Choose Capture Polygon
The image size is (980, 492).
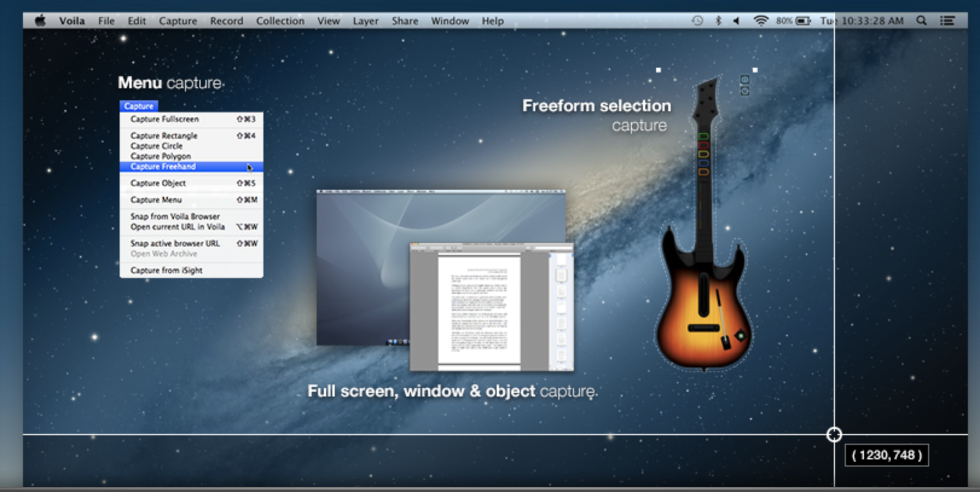tap(192, 156)
